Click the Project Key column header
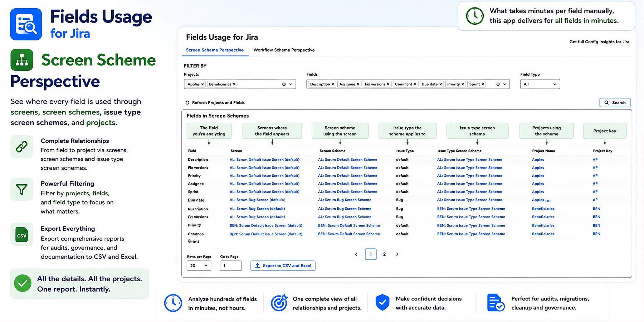 [x=602, y=151]
